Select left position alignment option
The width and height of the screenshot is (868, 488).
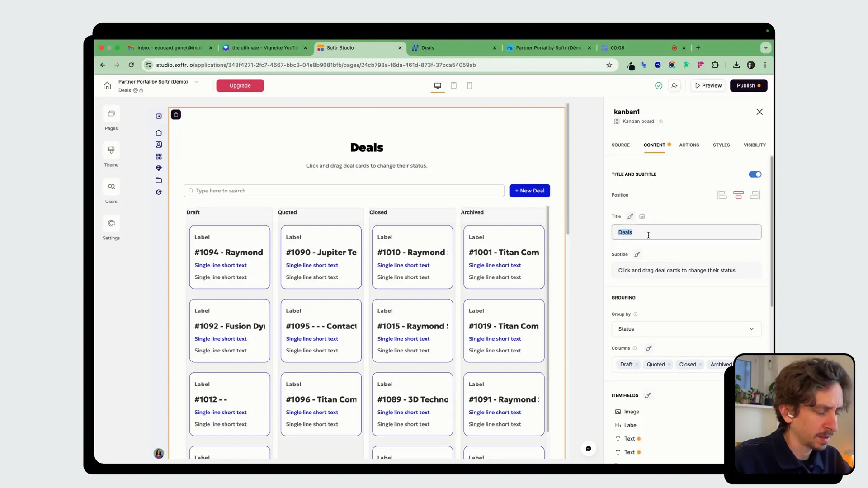(722, 195)
